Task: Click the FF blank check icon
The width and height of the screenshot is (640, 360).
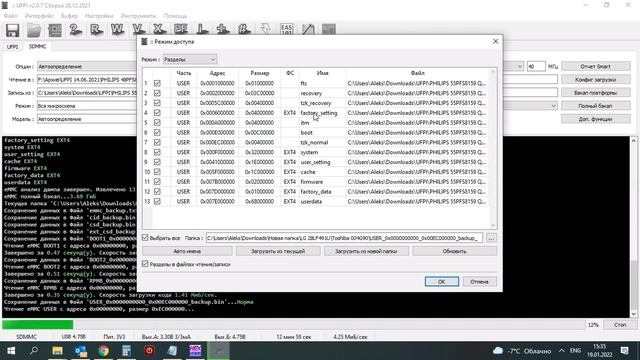Action: coord(181,29)
